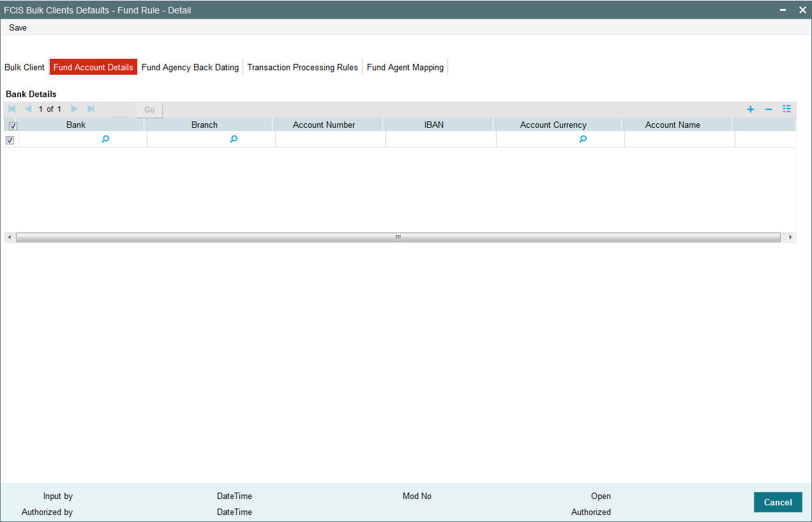
Task: Add a new row to Bank Details
Action: click(751, 109)
